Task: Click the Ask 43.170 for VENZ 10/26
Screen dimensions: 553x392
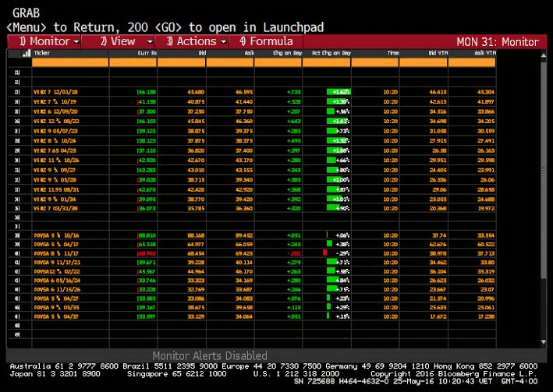Action: pyautogui.click(x=244, y=161)
